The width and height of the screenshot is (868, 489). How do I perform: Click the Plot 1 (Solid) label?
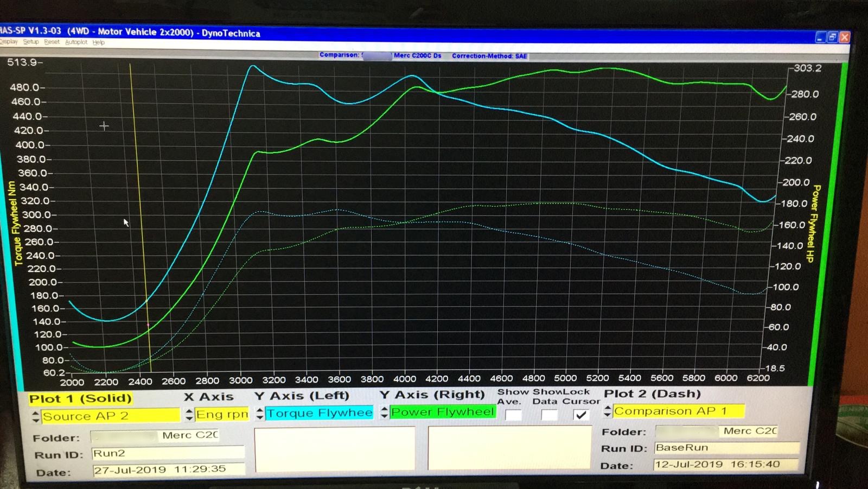click(x=80, y=399)
